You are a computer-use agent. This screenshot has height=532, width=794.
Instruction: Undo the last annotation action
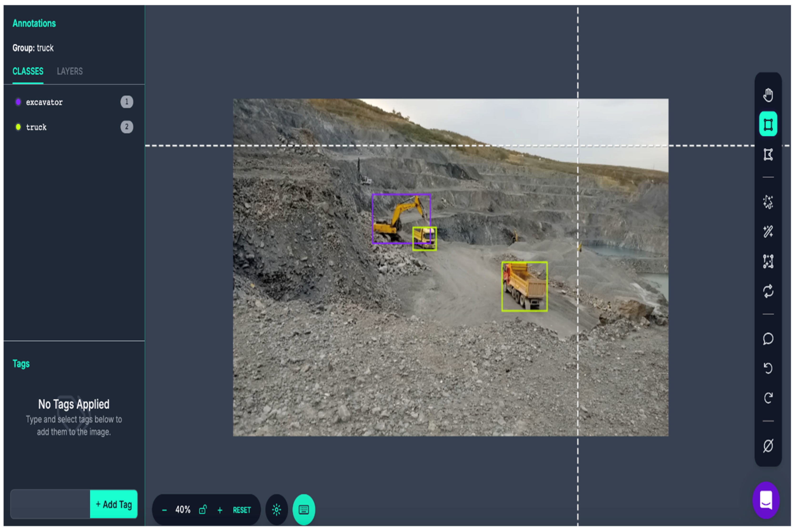[768, 368]
